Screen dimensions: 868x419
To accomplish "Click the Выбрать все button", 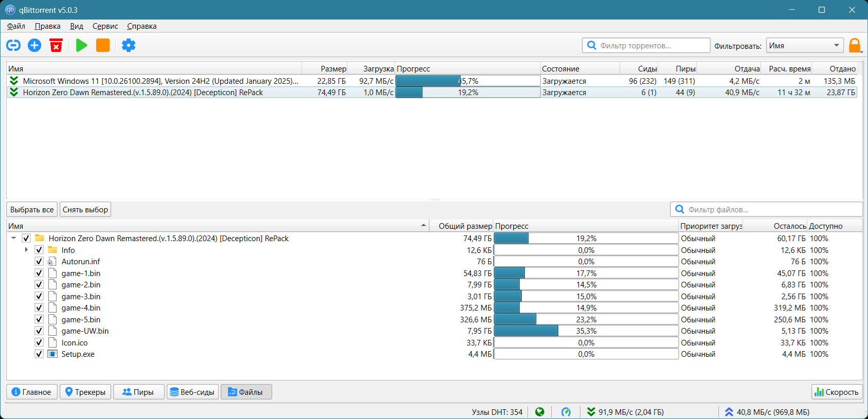I will [32, 209].
